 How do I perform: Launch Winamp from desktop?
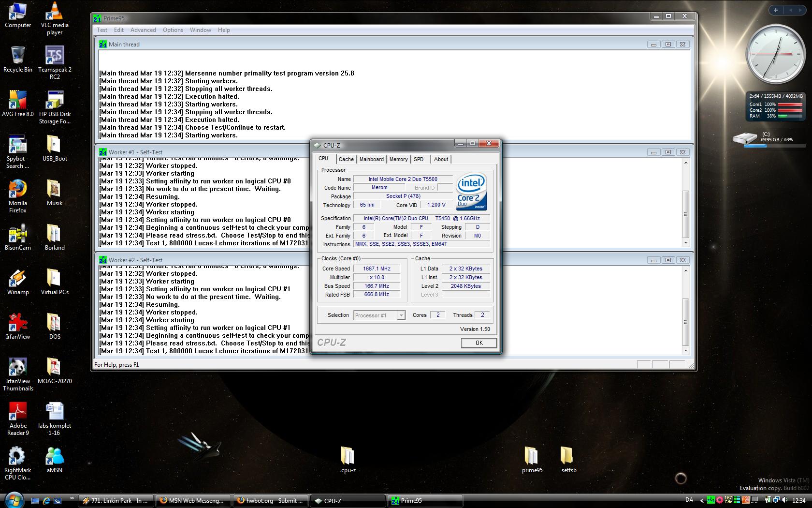click(18, 282)
